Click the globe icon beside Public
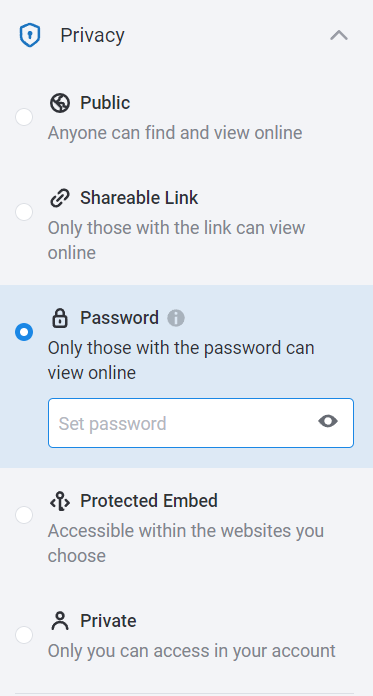Screen dimensions: 373x696 point(60,103)
